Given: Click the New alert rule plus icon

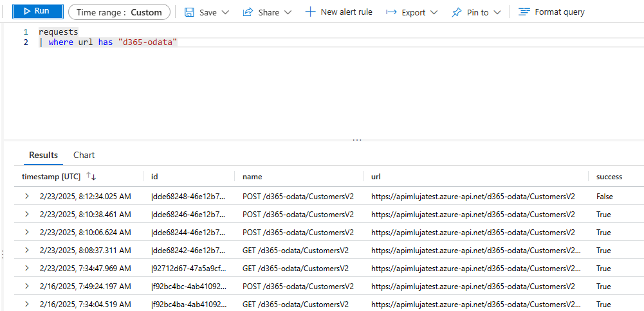Looking at the screenshot, I should pos(310,12).
